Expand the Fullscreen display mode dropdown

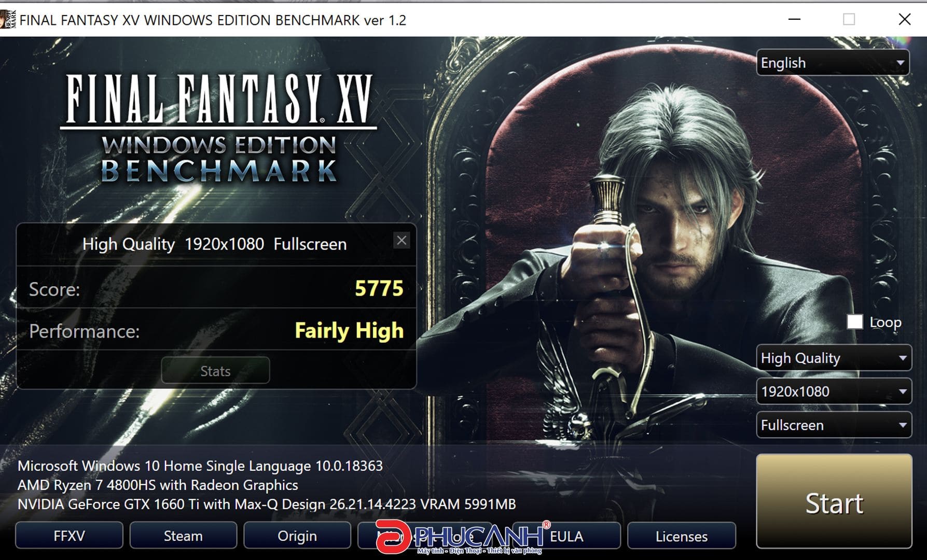(834, 425)
